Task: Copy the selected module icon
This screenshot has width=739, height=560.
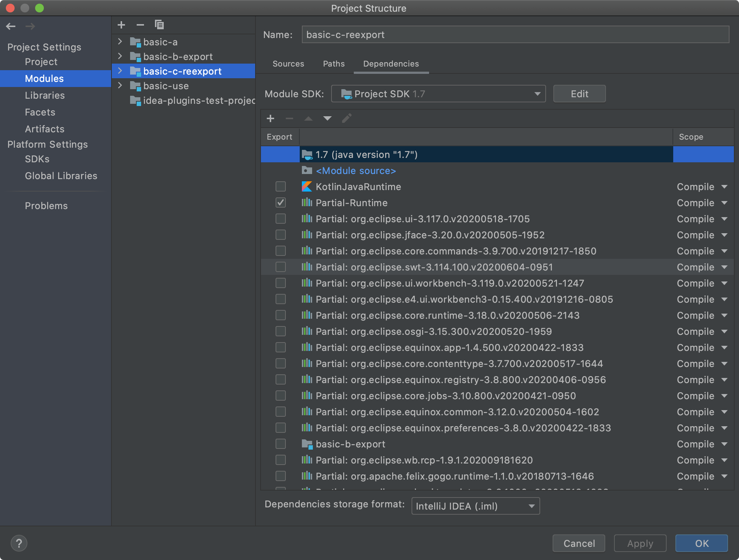Action: [x=159, y=25]
